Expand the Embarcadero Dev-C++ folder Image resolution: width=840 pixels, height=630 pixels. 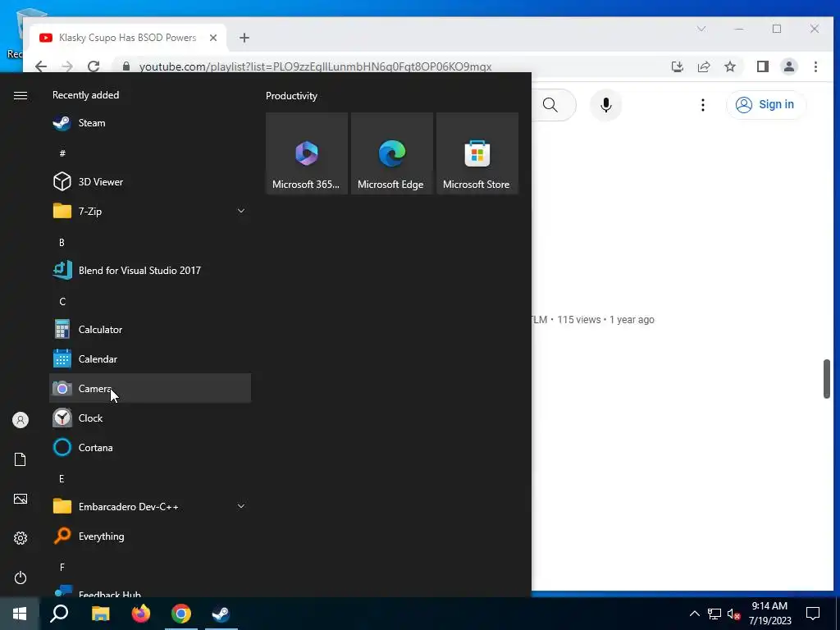150,506
